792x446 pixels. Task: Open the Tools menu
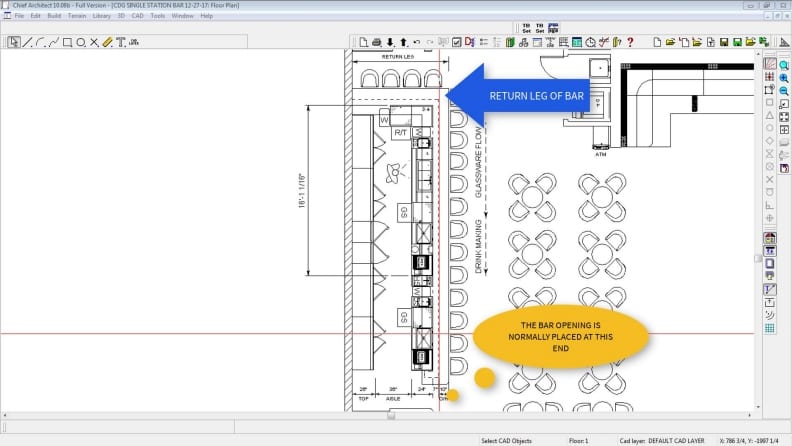point(158,16)
